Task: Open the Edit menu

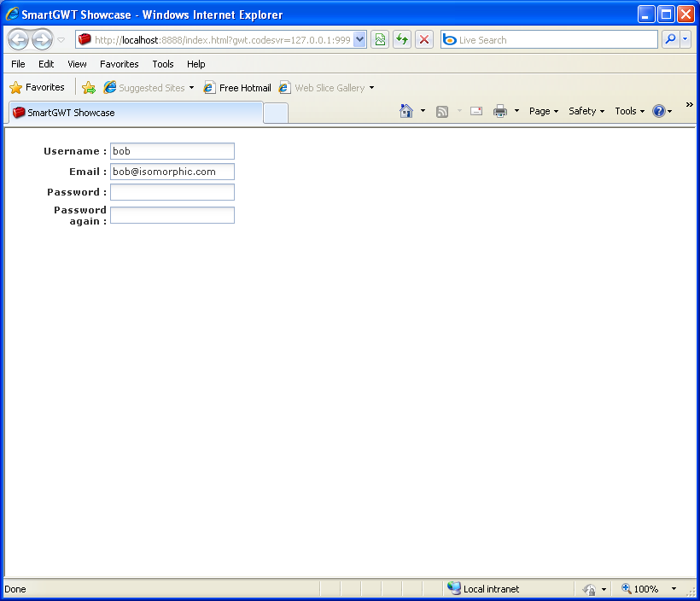Action: tap(46, 64)
